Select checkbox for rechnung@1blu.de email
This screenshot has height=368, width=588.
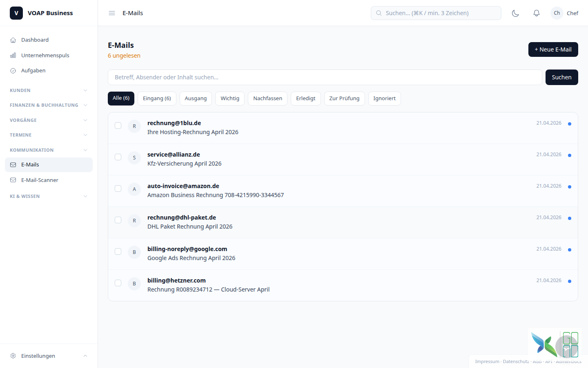(118, 126)
